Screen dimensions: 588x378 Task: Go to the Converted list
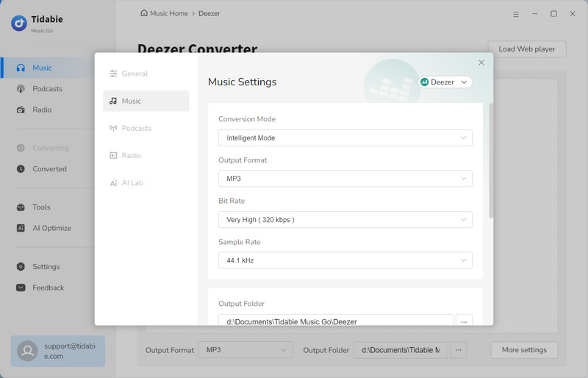(x=48, y=169)
